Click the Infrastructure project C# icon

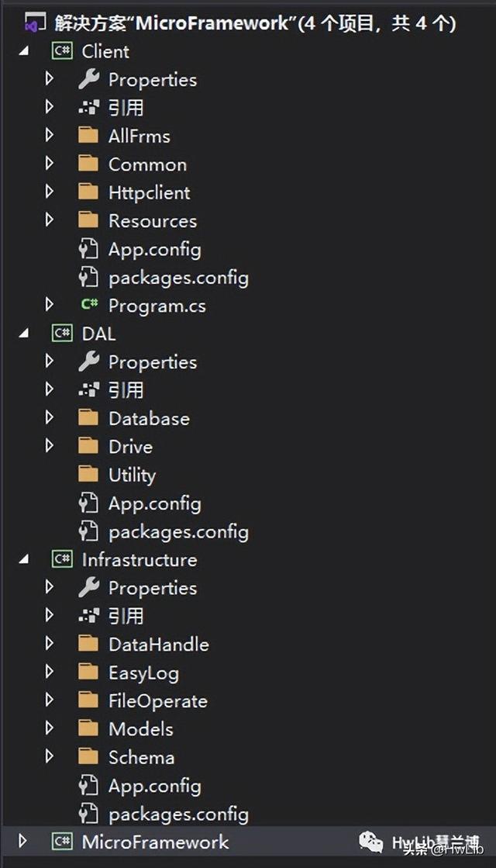point(62,559)
